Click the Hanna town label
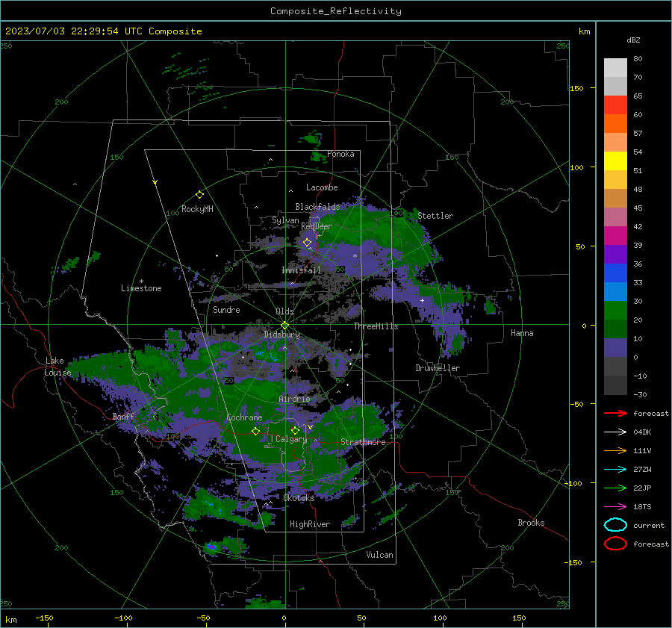The width and height of the screenshot is (672, 628). click(x=522, y=333)
